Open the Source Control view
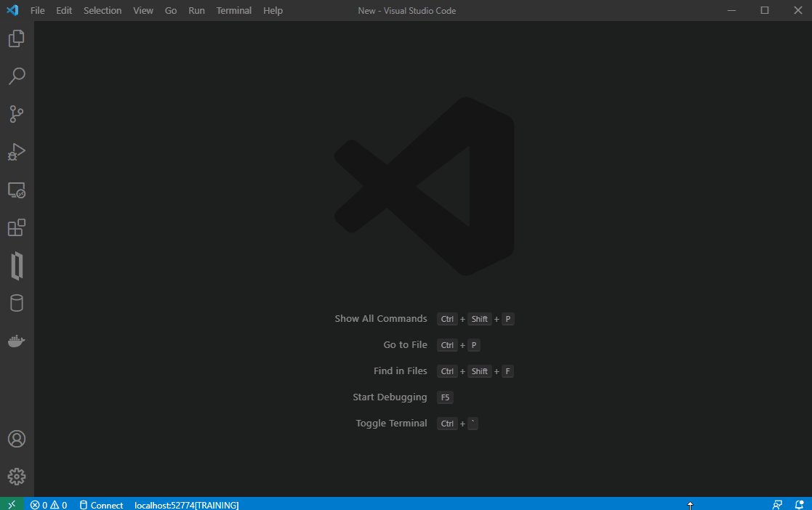This screenshot has width=812, height=510. point(16,114)
